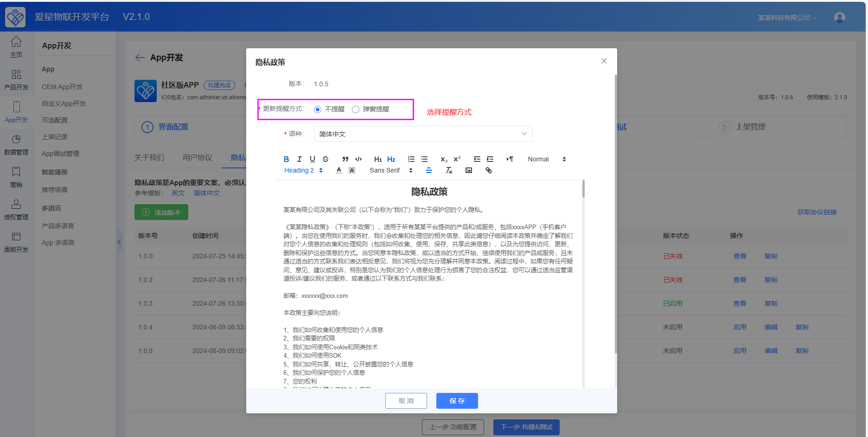Click the 添加版本 button

[161, 212]
